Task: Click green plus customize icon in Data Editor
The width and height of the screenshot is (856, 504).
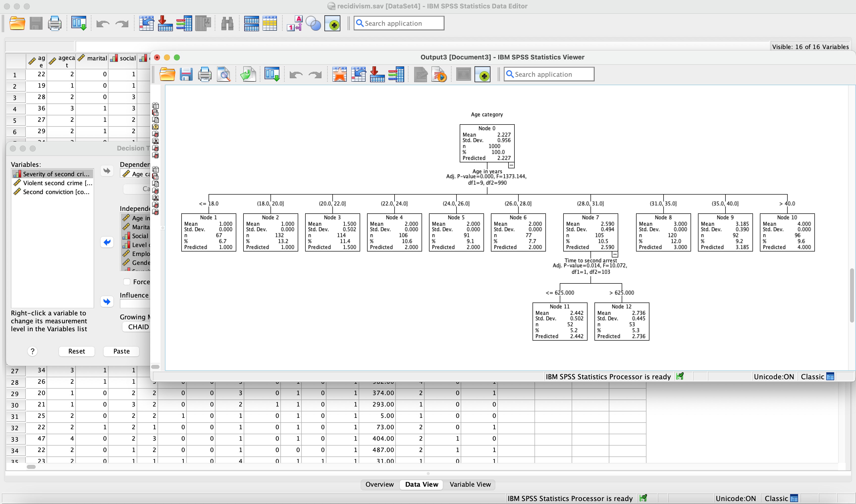Action: point(332,24)
